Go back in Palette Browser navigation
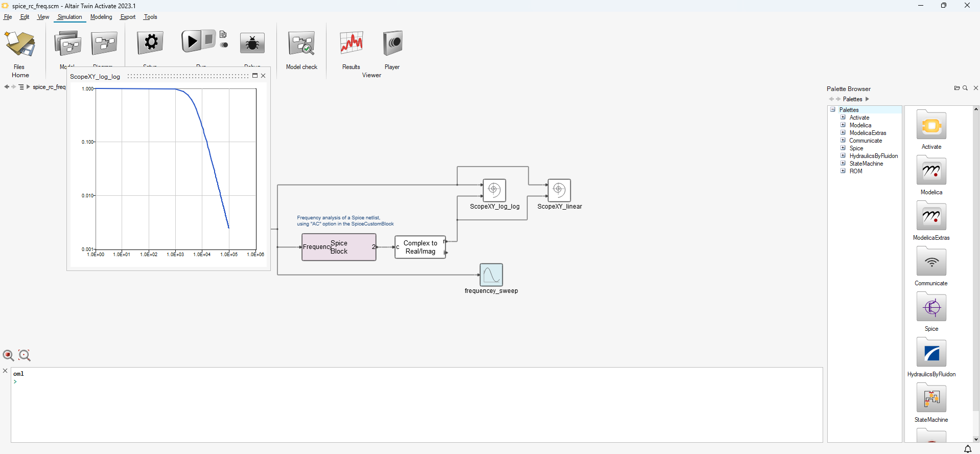980x454 pixels. coord(831,99)
